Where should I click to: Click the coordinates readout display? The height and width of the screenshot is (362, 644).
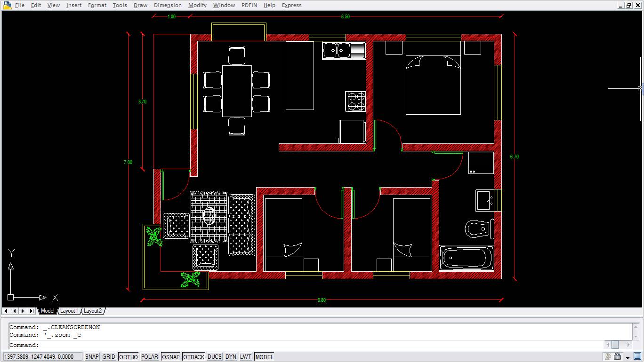42,357
